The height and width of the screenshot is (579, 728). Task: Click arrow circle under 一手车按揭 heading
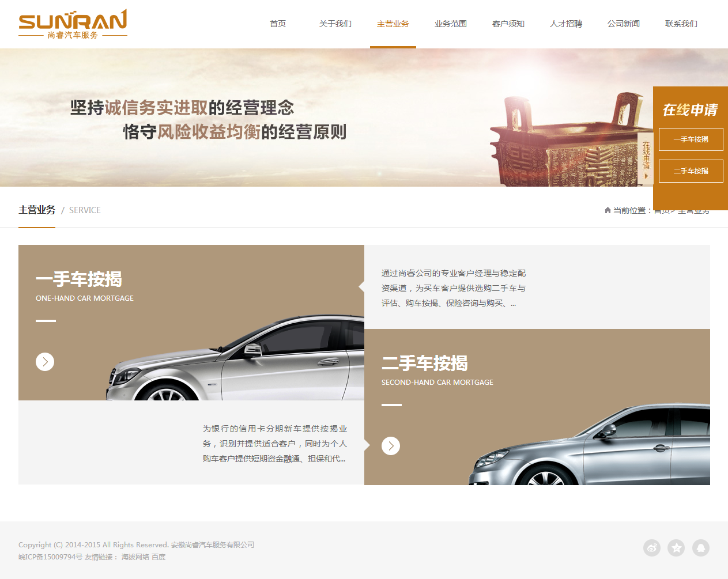pyautogui.click(x=45, y=362)
